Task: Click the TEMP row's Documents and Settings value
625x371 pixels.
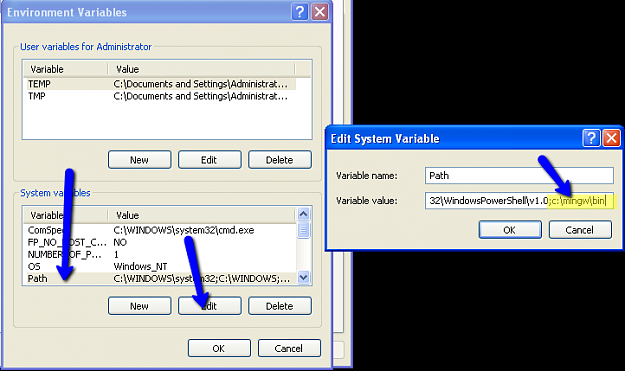Action: [200, 84]
